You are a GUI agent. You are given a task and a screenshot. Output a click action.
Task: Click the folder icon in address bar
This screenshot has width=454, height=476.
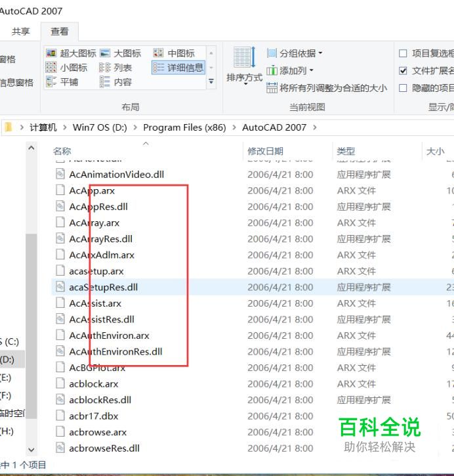pyautogui.click(x=9, y=127)
